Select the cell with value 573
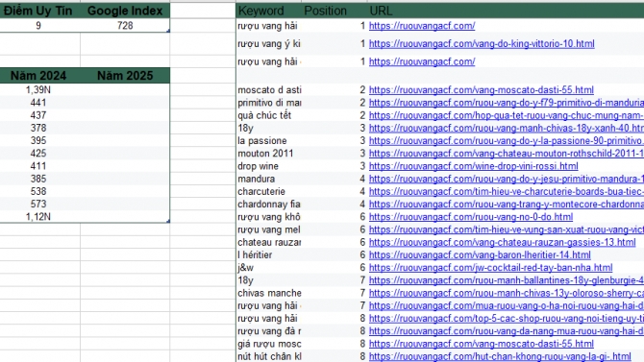The width and height of the screenshot is (644, 362). 38,205
